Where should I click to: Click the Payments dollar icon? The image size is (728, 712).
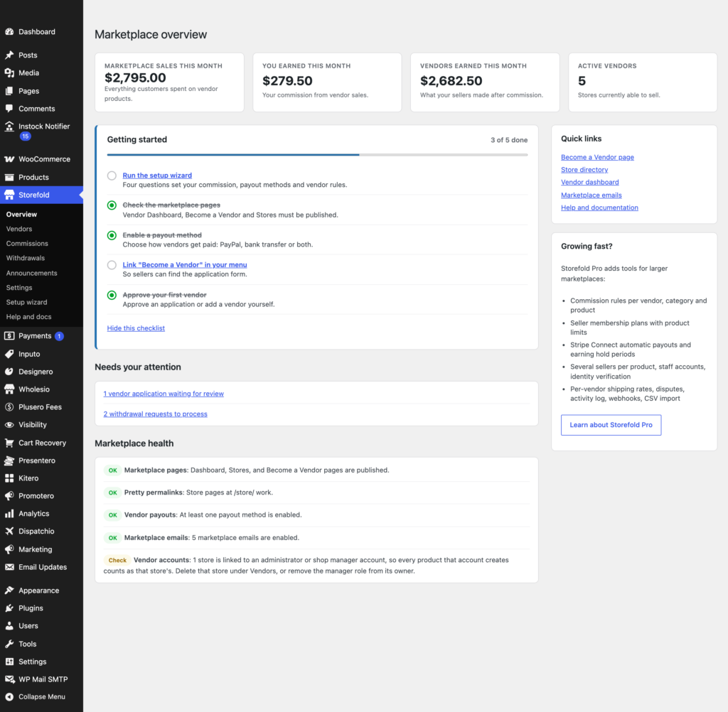(9, 336)
